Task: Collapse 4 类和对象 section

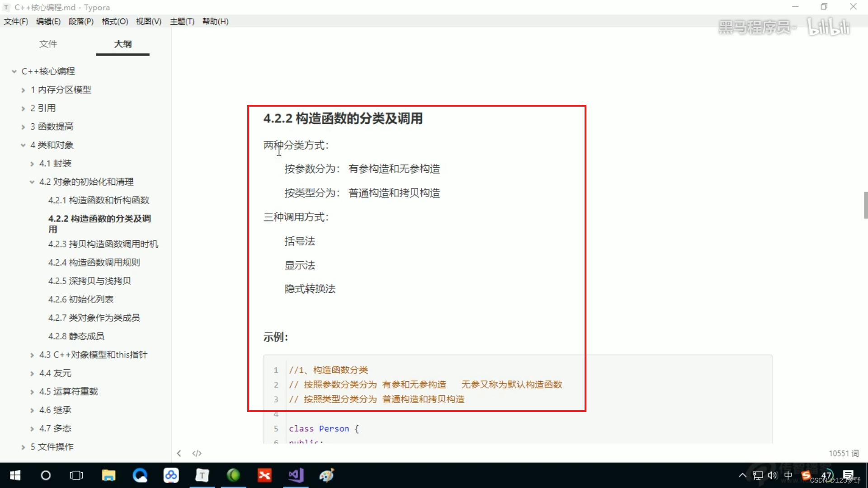Action: point(23,145)
